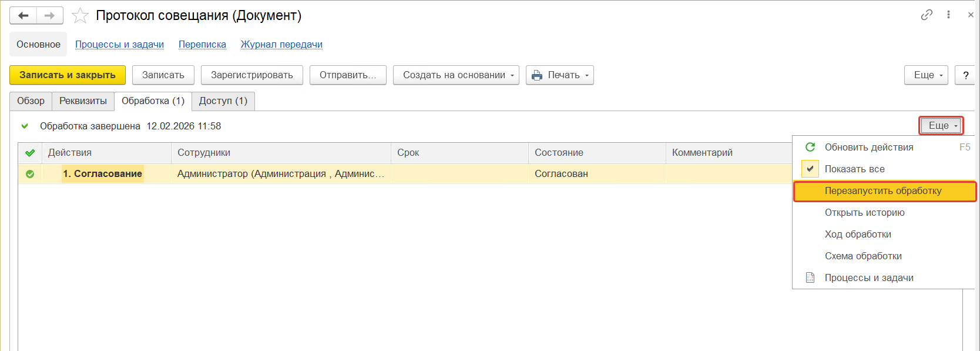Click the back arrow navigation button
Image resolution: width=980 pixels, height=351 pixels.
click(x=24, y=16)
